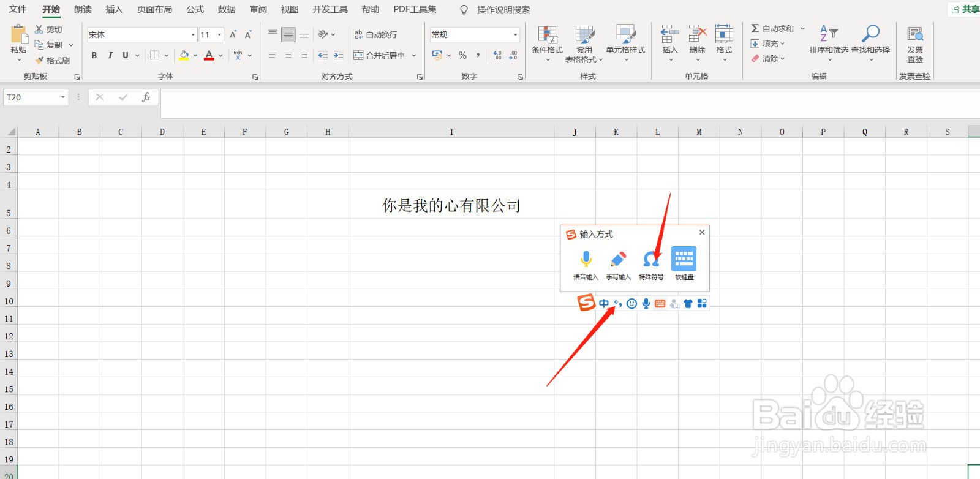
Task: Click the 粘贴 (Paste) clipboard icon
Action: point(18,34)
